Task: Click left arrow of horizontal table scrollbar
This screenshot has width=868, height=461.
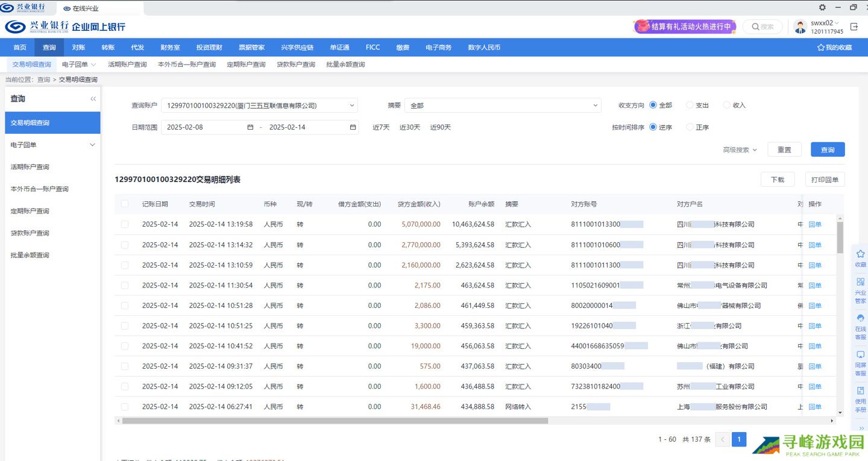Action: 118,421
